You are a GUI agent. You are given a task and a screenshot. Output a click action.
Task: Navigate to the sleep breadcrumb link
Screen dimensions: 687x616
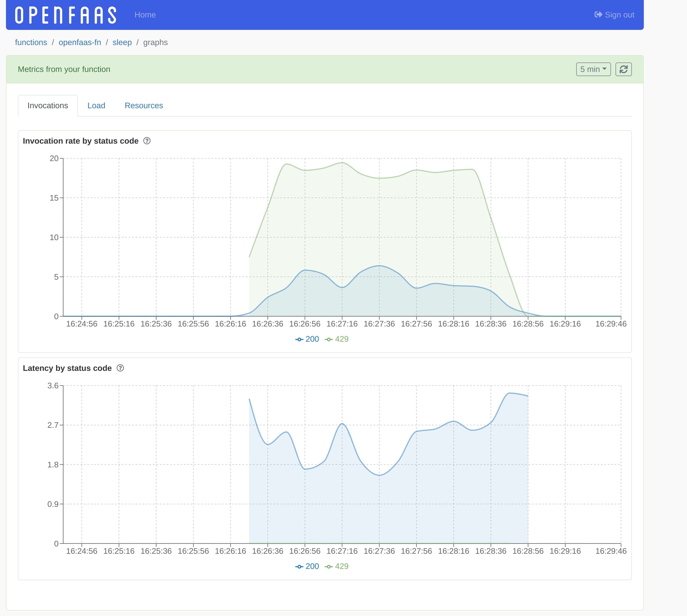point(122,42)
